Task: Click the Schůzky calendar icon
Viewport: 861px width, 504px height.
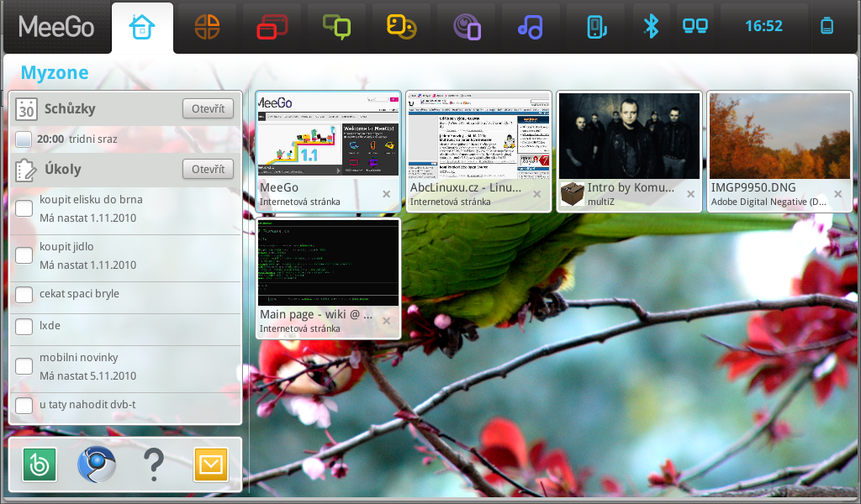Action: click(x=26, y=108)
